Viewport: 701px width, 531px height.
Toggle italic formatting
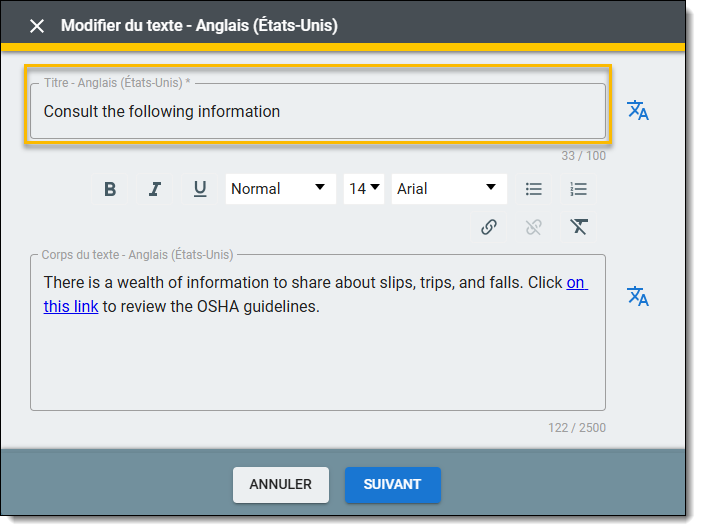click(155, 189)
